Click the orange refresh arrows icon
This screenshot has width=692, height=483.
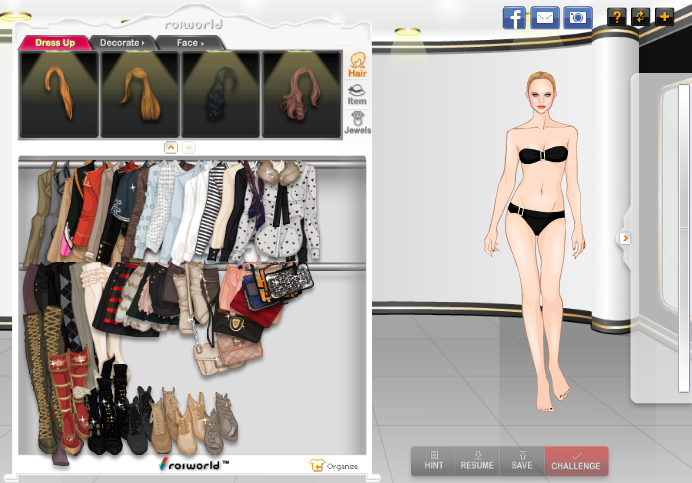pos(640,16)
